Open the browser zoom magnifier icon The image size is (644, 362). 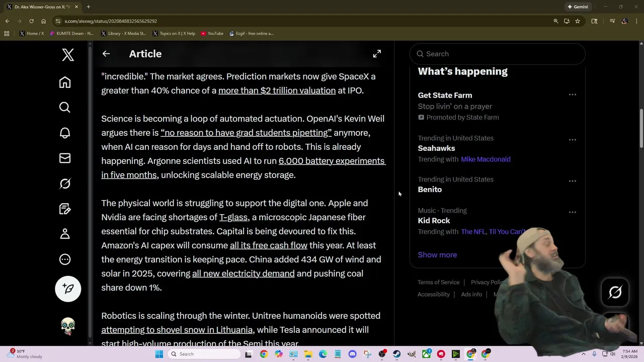tap(556, 21)
